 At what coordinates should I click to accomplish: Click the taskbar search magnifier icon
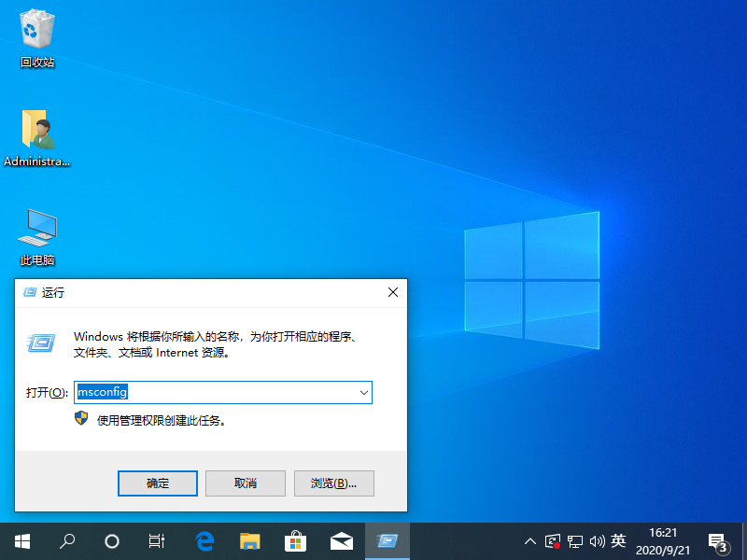pos(67,540)
